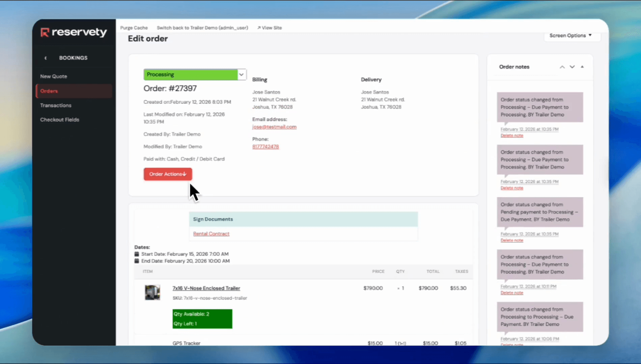
Task: Click the PRICE column header
Action: coord(378,272)
